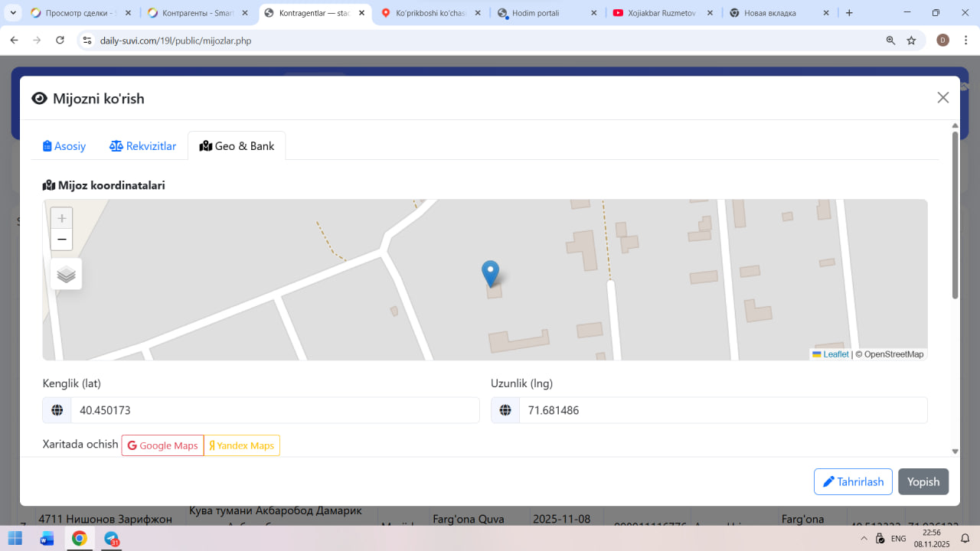Click the Tahrirlash edit button
This screenshot has height=551, width=980.
click(853, 482)
